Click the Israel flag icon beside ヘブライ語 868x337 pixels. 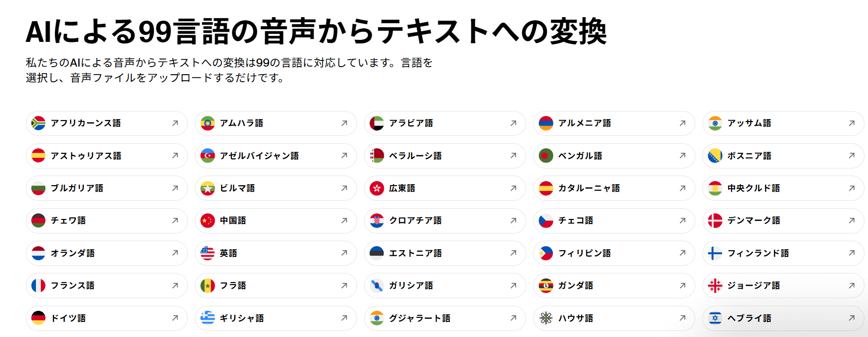pyautogui.click(x=715, y=318)
